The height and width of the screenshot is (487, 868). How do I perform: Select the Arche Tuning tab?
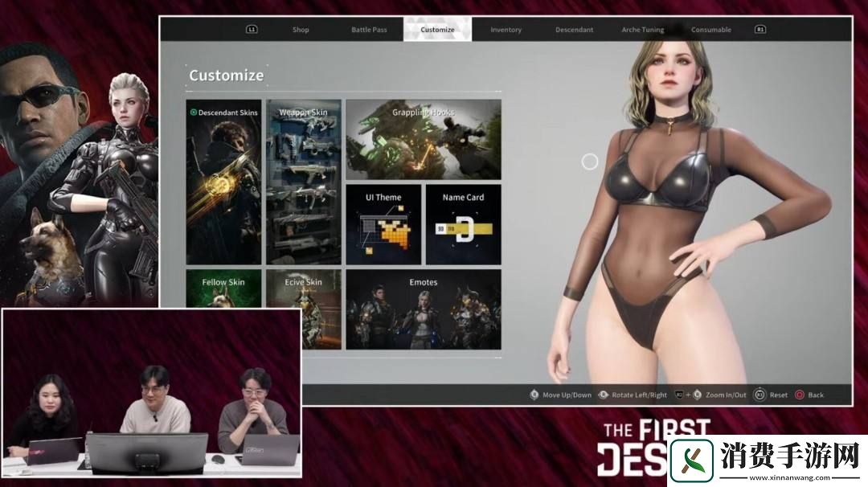[643, 30]
